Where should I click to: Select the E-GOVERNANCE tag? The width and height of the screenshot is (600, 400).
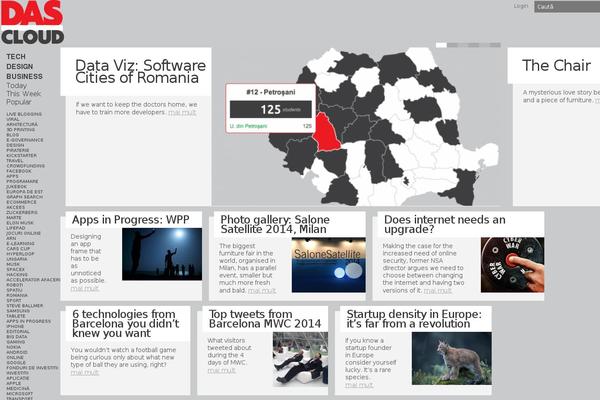(25, 140)
